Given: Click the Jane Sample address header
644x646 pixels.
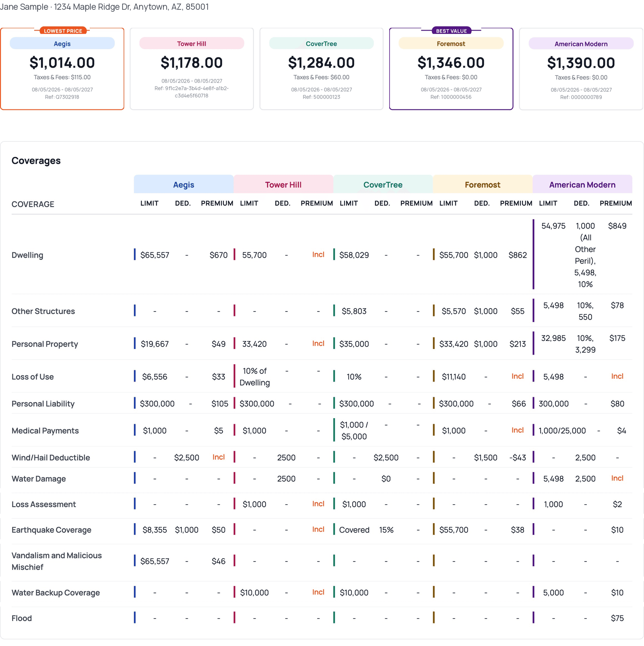Looking at the screenshot, I should (104, 7).
